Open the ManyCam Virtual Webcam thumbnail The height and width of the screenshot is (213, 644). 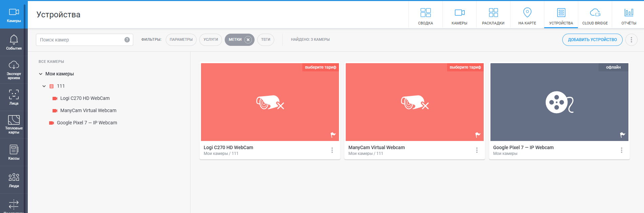click(x=415, y=102)
